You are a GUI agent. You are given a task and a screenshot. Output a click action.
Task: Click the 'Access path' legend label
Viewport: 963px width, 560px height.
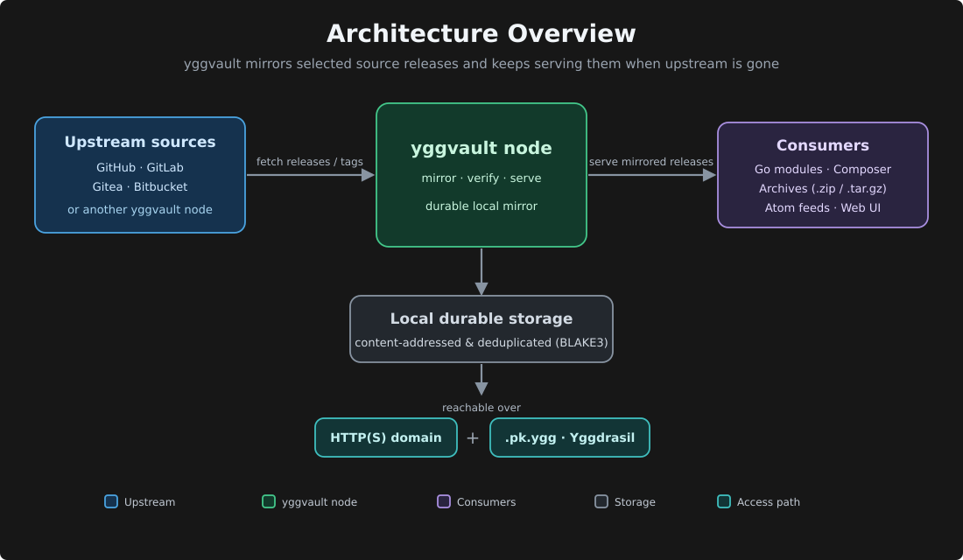point(769,502)
